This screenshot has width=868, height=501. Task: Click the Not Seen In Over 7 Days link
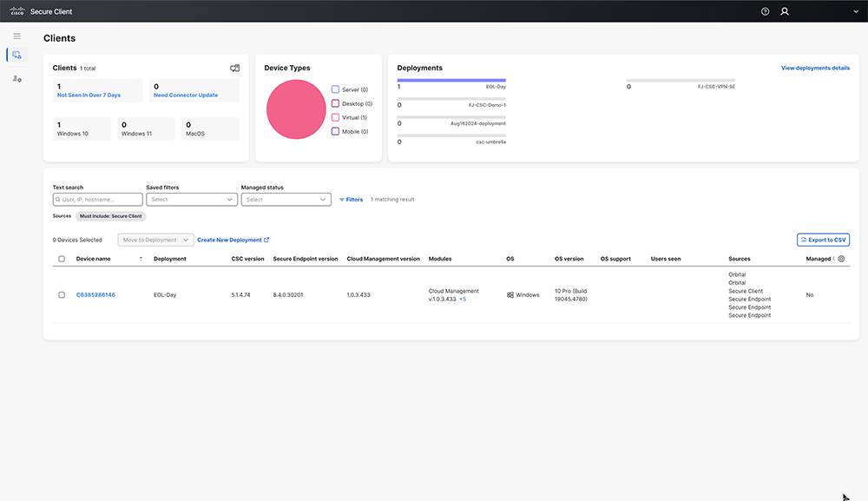pos(89,96)
